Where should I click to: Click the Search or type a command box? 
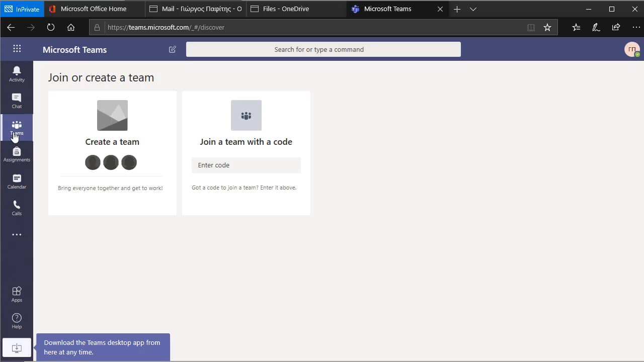[x=324, y=49]
